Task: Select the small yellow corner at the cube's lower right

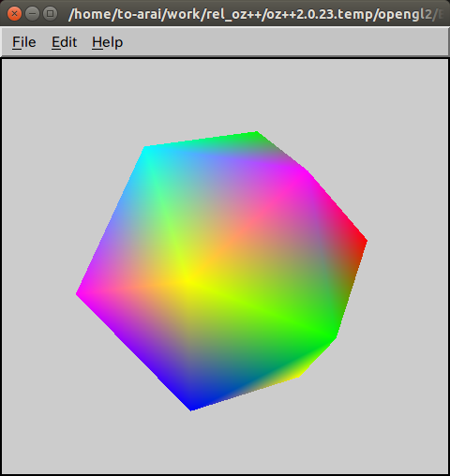Action: click(297, 375)
